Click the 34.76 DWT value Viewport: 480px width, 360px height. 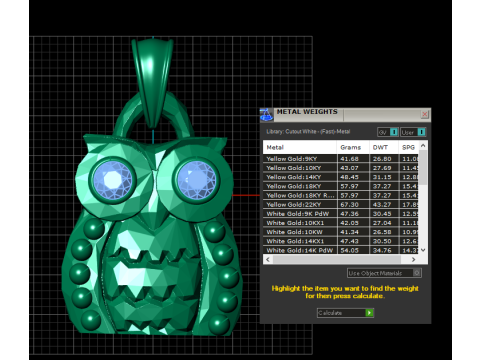tap(382, 250)
